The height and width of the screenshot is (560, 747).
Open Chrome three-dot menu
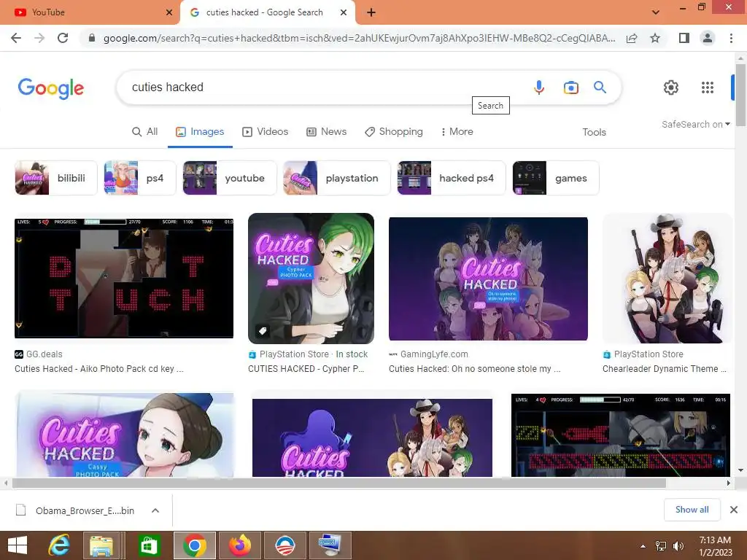pyautogui.click(x=731, y=38)
